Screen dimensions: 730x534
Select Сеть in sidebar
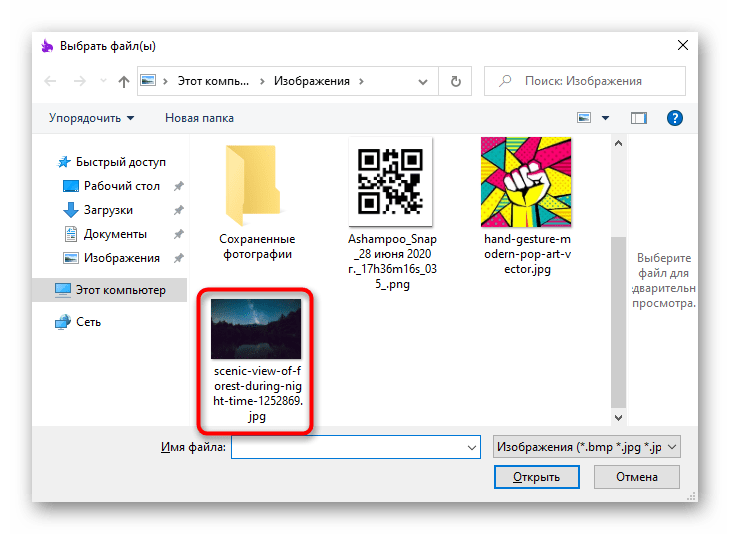(x=77, y=322)
